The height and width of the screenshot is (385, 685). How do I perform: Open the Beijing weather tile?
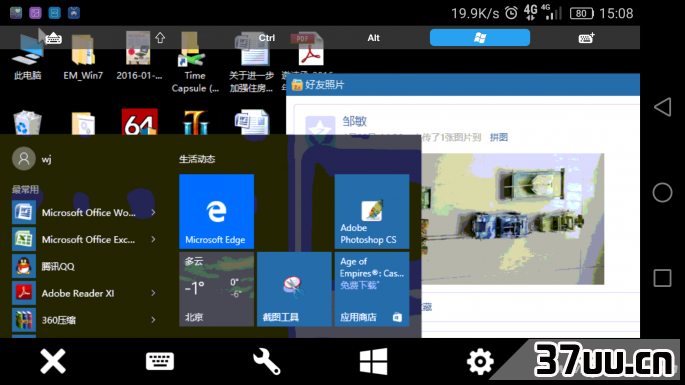tap(216, 289)
